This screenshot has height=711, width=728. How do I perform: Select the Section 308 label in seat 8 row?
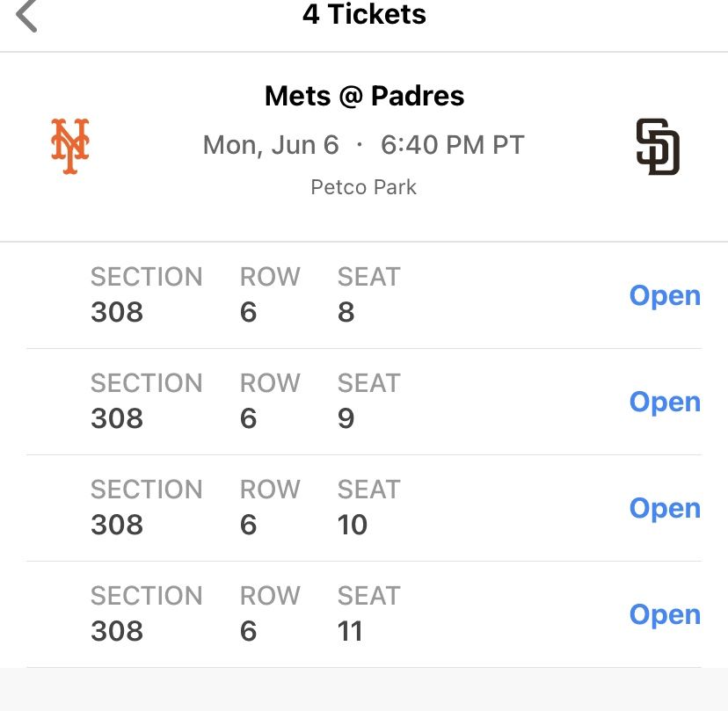(x=117, y=312)
